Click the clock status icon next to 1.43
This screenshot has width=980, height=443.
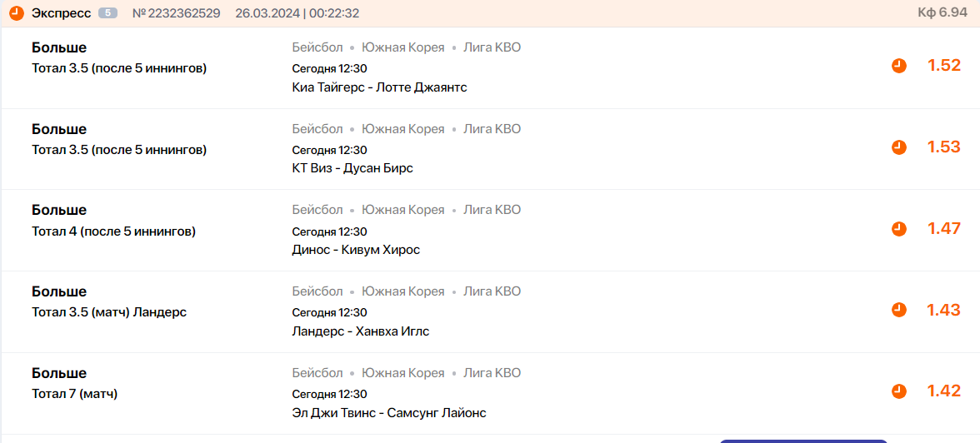click(x=898, y=310)
